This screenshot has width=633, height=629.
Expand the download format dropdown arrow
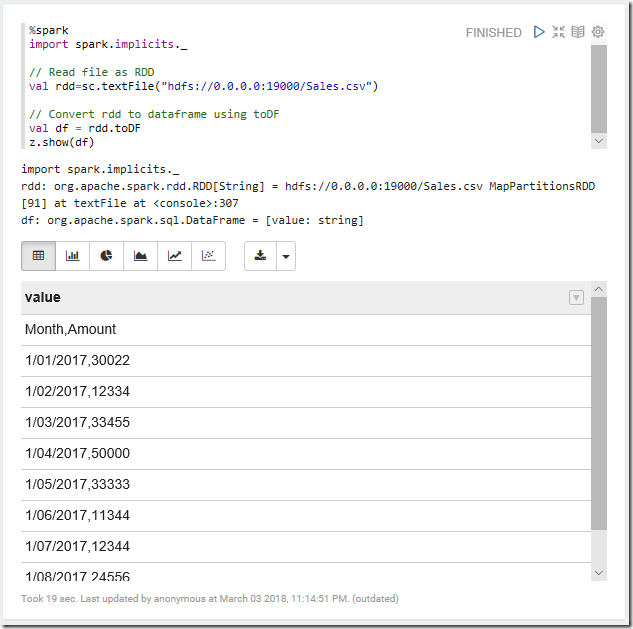(286, 256)
